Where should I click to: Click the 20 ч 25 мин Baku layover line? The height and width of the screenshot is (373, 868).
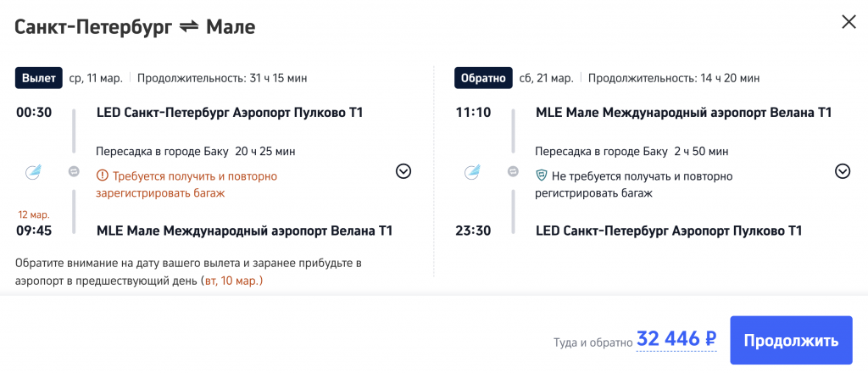pos(195,152)
